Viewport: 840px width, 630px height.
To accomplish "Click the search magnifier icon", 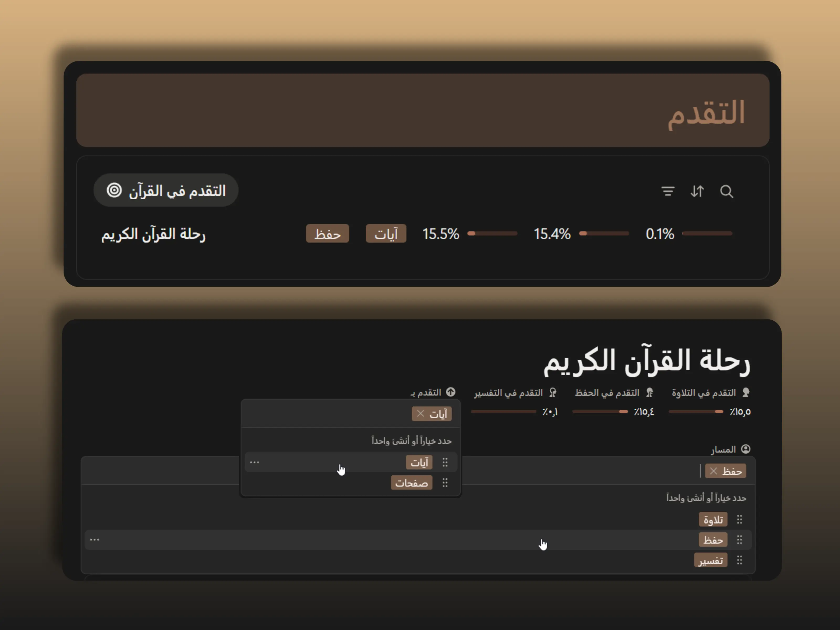I will click(x=726, y=191).
